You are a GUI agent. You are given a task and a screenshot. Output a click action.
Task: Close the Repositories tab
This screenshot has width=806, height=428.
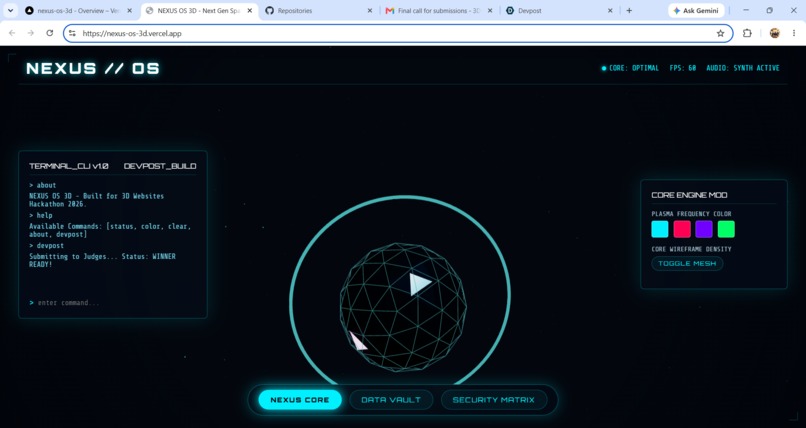click(x=370, y=10)
